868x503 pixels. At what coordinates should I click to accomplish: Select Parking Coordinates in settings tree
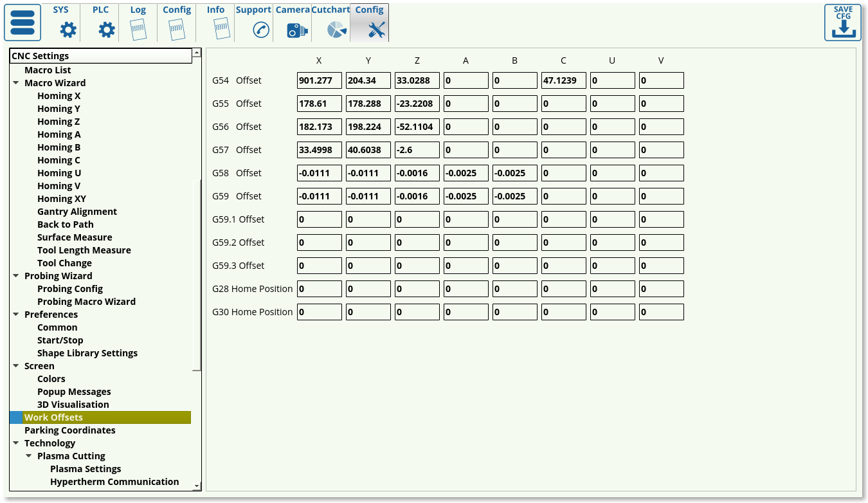69,430
